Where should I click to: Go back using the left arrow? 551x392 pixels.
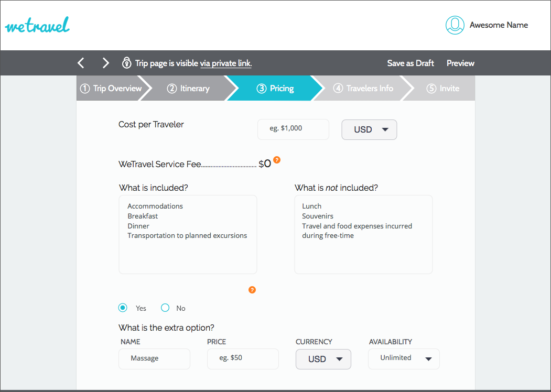(x=81, y=63)
